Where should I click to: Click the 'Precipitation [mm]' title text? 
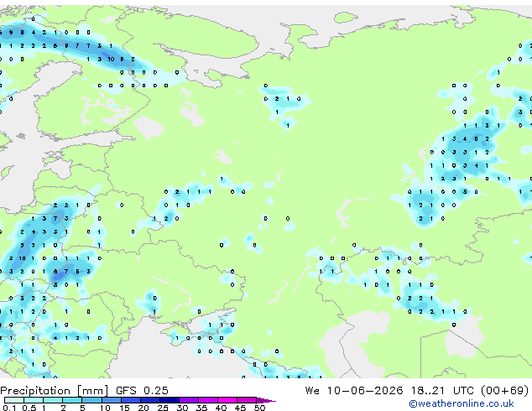[54, 391]
